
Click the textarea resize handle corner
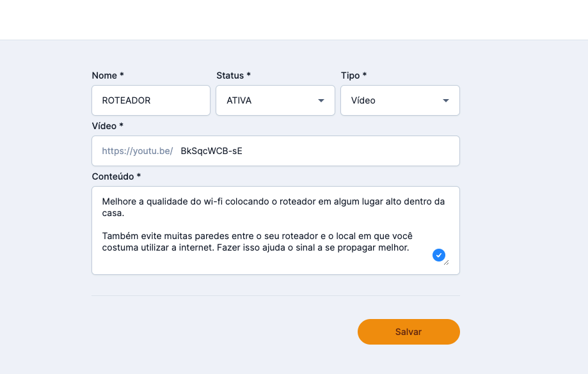(x=446, y=262)
